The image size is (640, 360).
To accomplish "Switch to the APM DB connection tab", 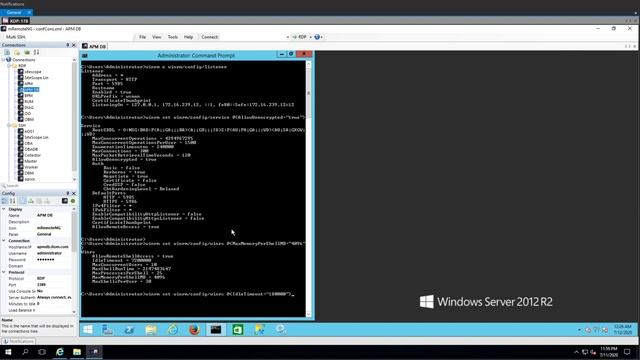I will point(94,46).
